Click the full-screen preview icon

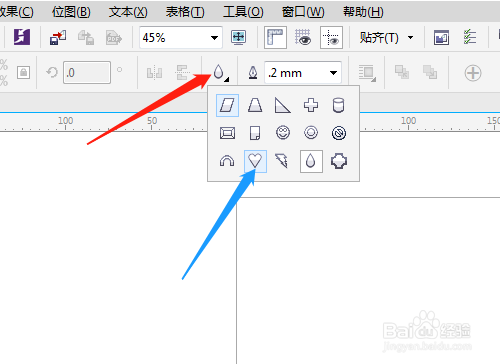coord(239,37)
